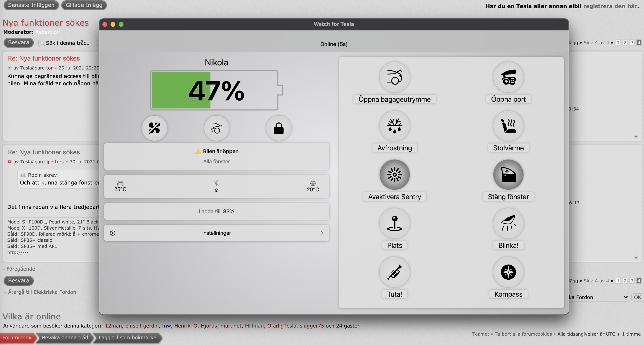Click the small frunk icon under battery

[217, 128]
